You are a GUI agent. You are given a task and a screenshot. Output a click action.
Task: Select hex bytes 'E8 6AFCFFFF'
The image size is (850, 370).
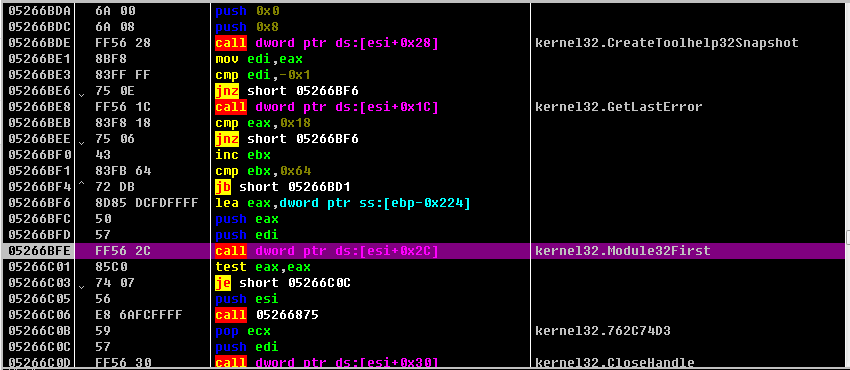coord(138,315)
